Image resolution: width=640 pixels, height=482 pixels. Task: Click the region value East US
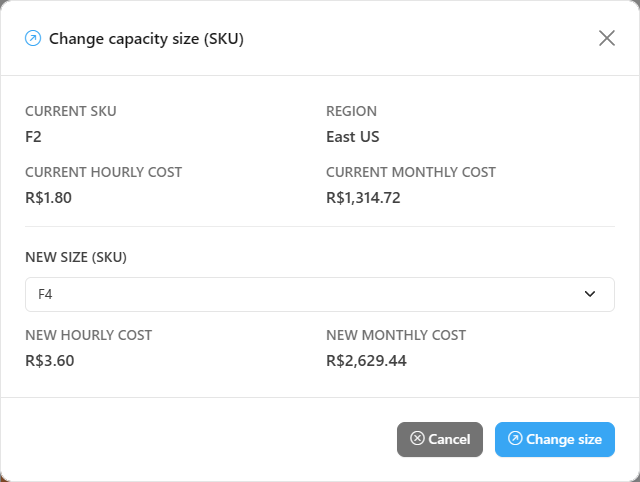click(x=353, y=137)
